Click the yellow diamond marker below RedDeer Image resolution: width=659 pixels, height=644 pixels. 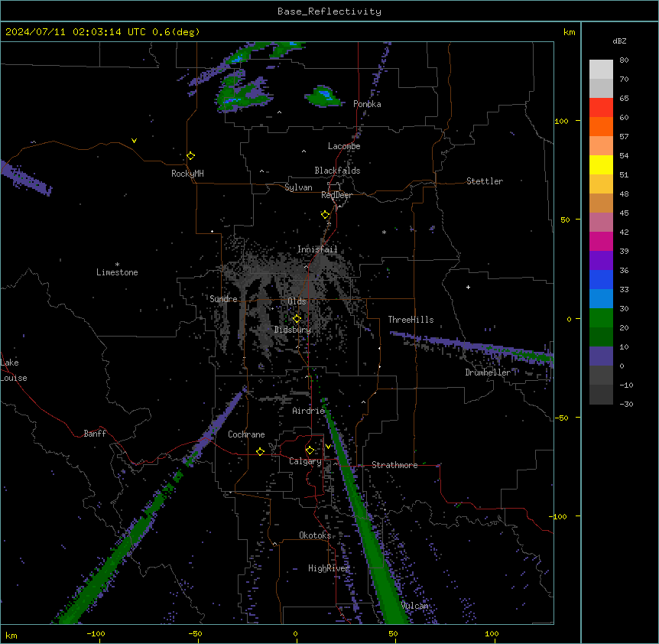[x=325, y=215]
